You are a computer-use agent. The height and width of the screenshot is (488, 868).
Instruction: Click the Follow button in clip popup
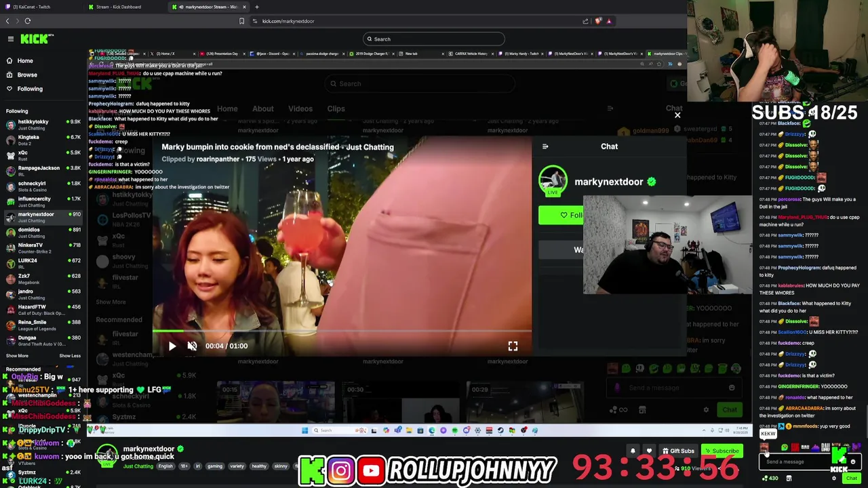pyautogui.click(x=561, y=216)
